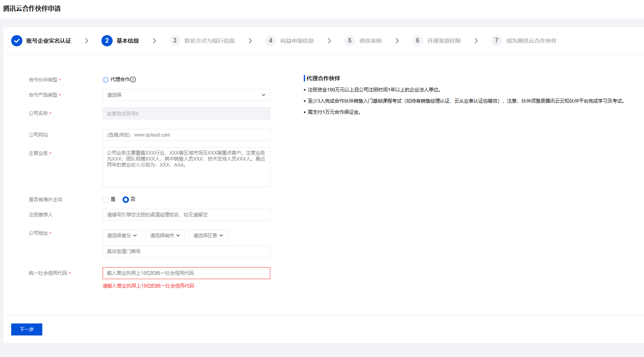Click the 至少3人完成 exam requirement line
This screenshot has height=357, width=644.
(466, 101)
